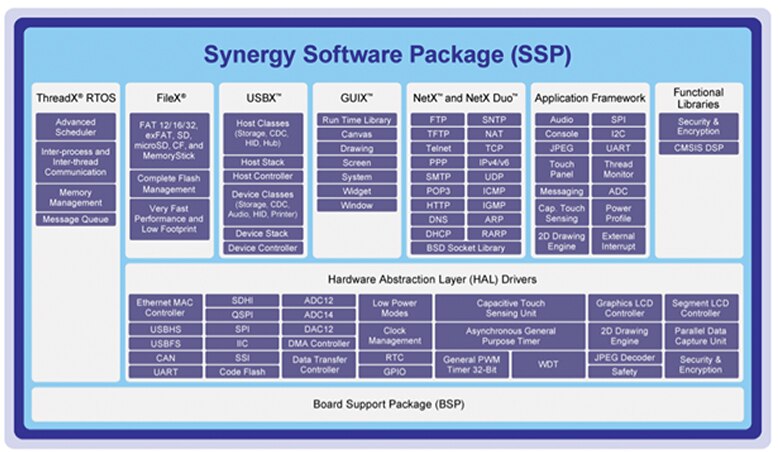Viewport: 781px width, 452px height.
Task: Select the Code Flash block
Action: coord(242,372)
